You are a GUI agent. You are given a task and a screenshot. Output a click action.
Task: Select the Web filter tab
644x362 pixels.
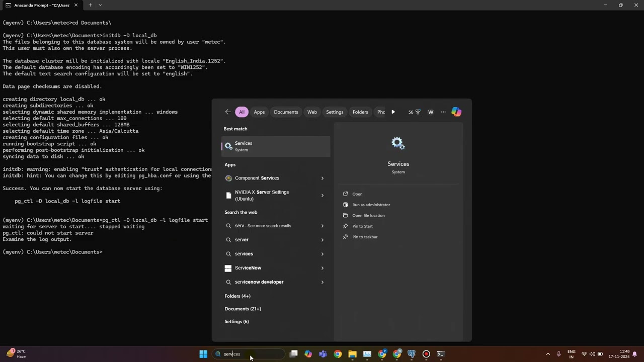[x=312, y=112]
